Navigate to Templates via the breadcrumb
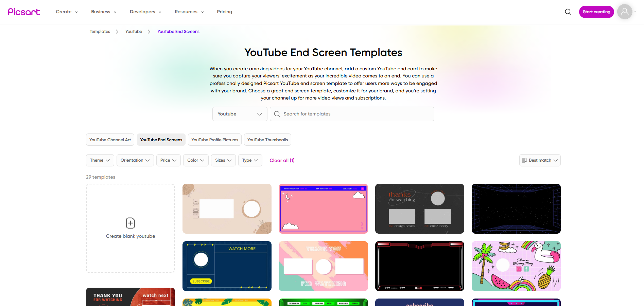The width and height of the screenshot is (644, 306). 100,31
